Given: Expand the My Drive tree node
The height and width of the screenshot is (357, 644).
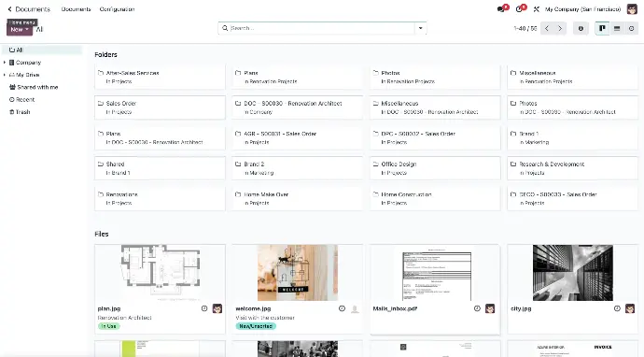Looking at the screenshot, I should (5, 75).
